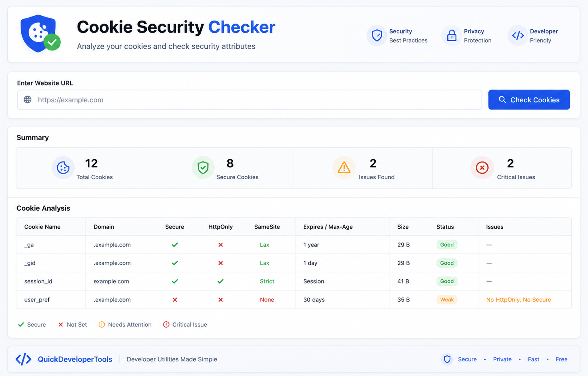Click the Weak status badge

pyautogui.click(x=447, y=300)
